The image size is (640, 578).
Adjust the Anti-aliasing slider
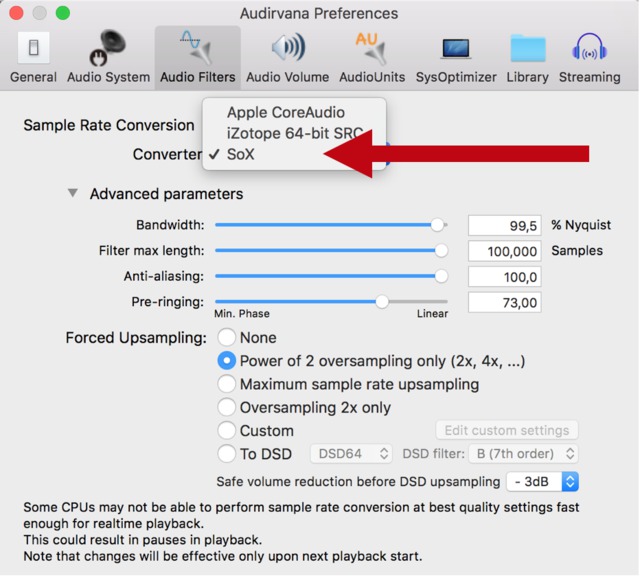pos(331,276)
